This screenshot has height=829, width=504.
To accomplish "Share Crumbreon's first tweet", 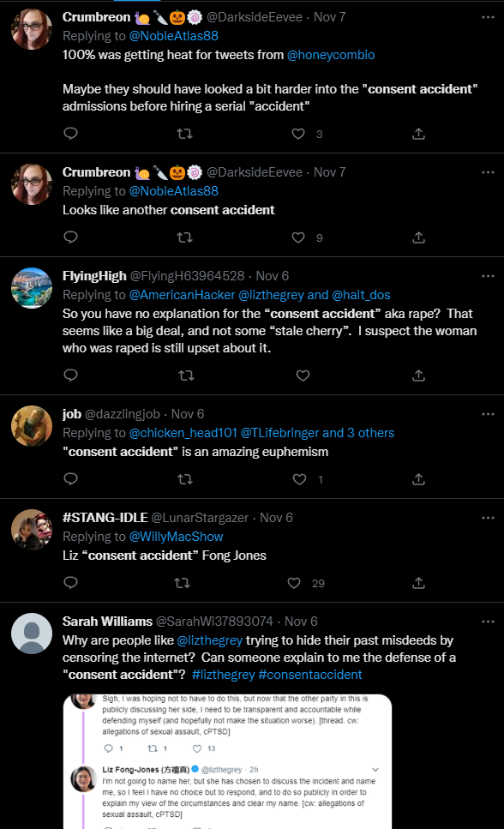I will click(x=418, y=134).
